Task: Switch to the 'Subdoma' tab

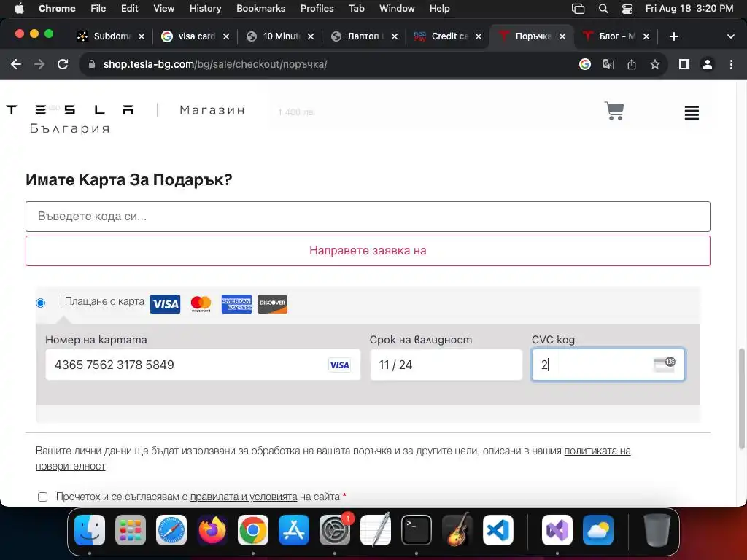Action: [111, 36]
